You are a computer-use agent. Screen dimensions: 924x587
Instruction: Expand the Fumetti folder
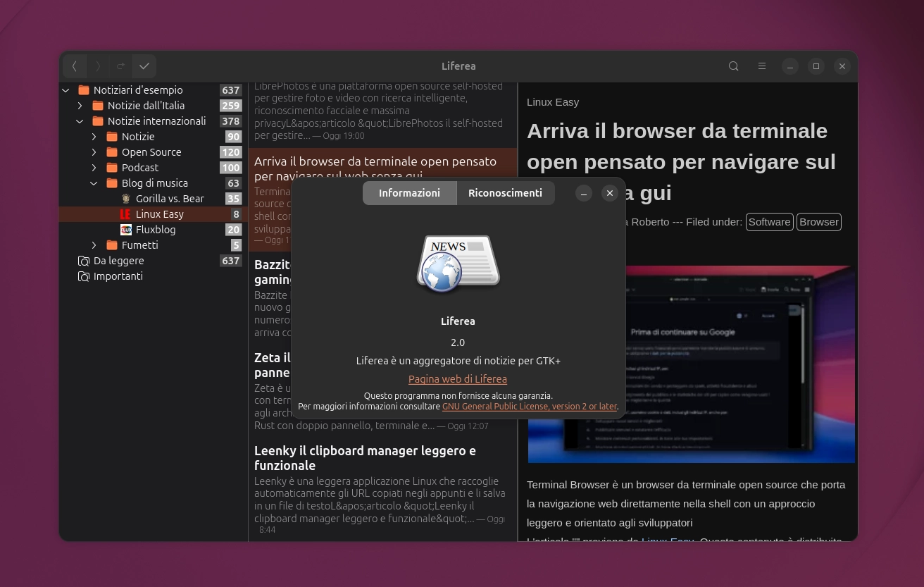pyautogui.click(x=94, y=245)
